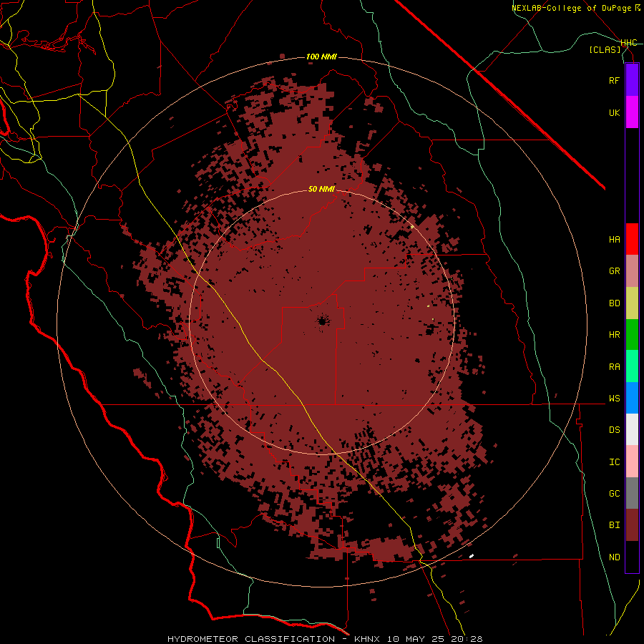
Task: Click the 'GR' legend label
Action: click(x=614, y=271)
